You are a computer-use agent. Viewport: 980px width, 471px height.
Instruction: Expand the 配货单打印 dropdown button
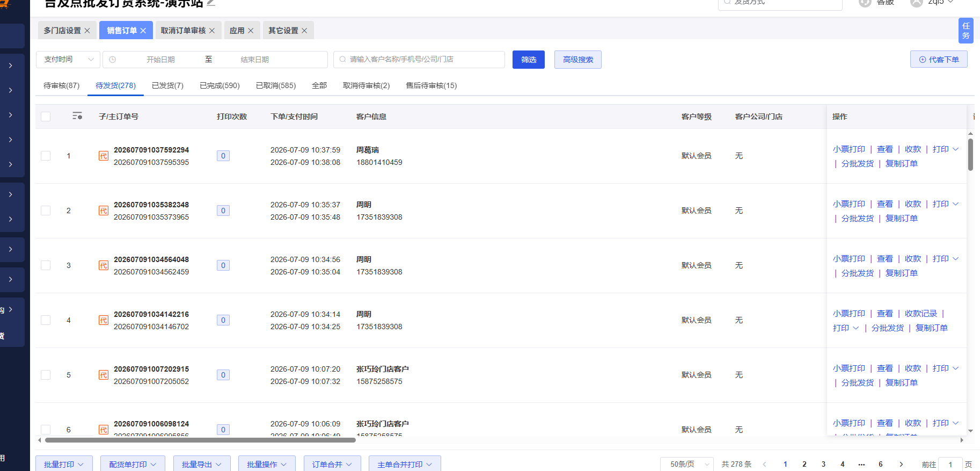(133, 465)
